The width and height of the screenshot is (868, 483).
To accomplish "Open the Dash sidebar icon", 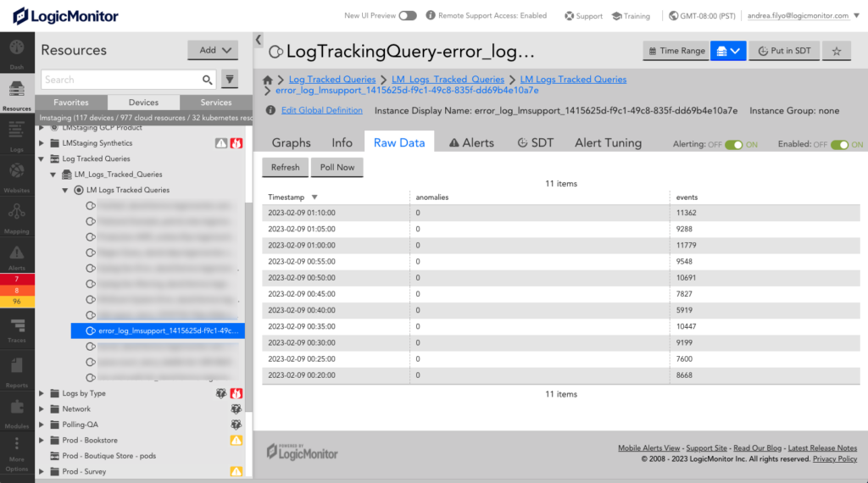I will coord(17,53).
